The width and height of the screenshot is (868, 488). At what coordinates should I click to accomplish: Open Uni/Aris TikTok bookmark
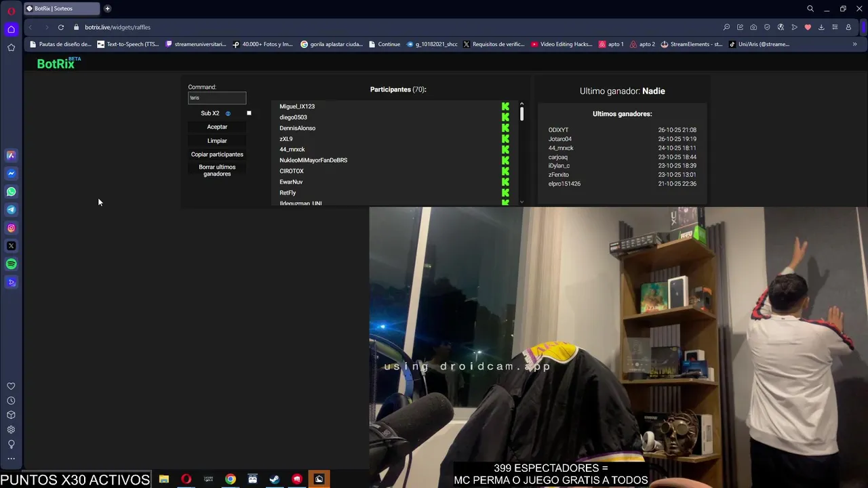759,44
